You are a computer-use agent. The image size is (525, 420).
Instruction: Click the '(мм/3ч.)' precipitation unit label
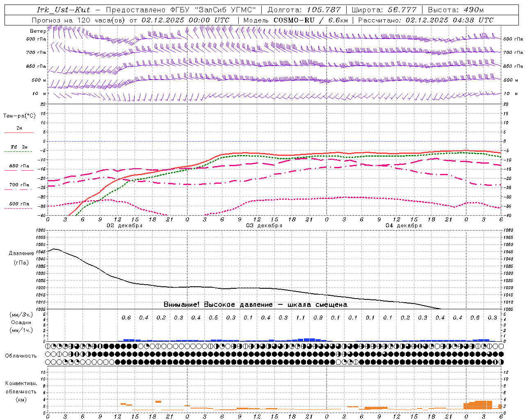pyautogui.click(x=21, y=315)
